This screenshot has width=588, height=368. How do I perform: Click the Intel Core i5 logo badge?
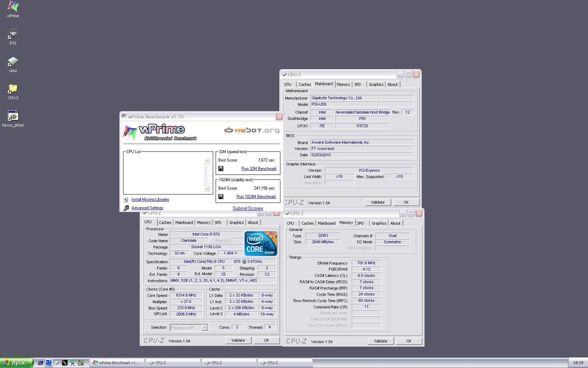tap(261, 244)
